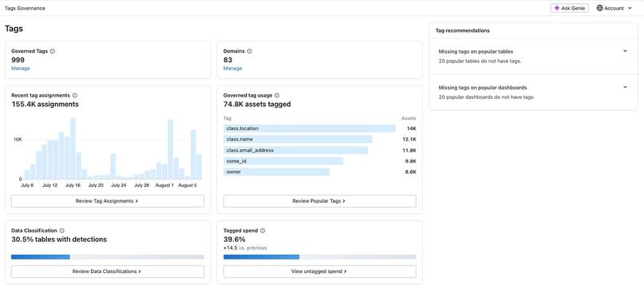Click the Tags Governance breadcrumb text
644x301 pixels.
click(25, 8)
